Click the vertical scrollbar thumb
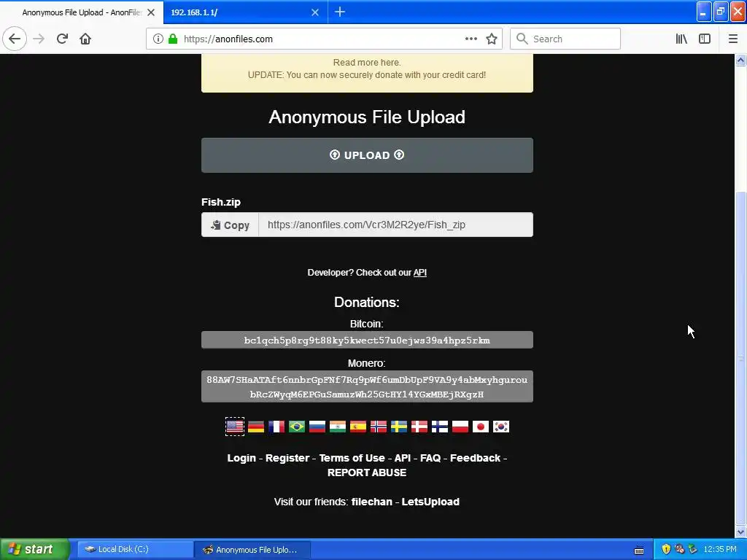 [741, 357]
